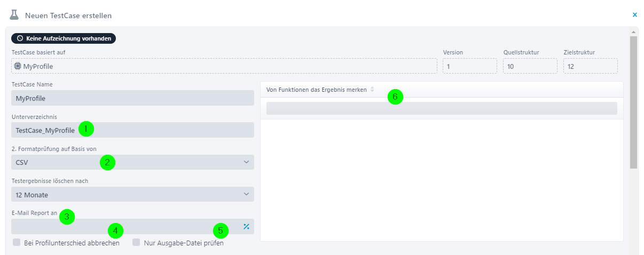
Task: Click the TestCase Name input field
Action: (x=132, y=98)
